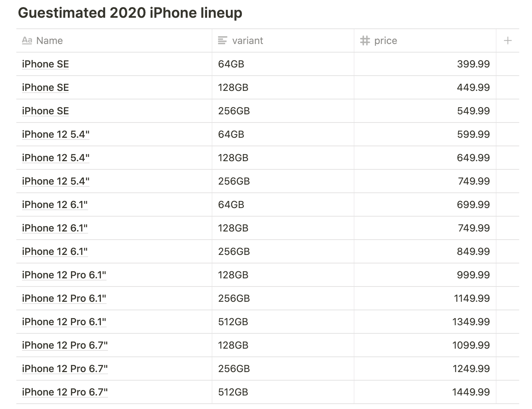Click the Guestimated 2020 iPhone lineup title

coord(130,13)
